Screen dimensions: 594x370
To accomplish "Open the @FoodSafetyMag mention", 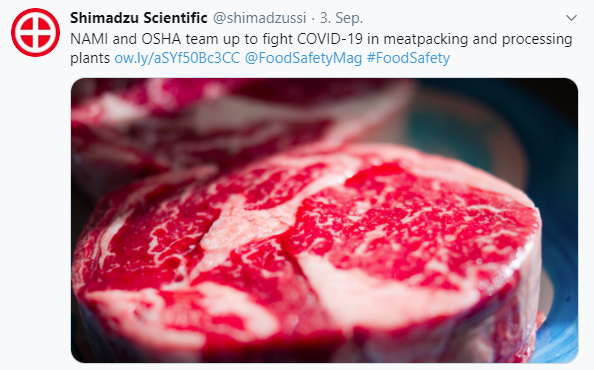I will 303,58.
